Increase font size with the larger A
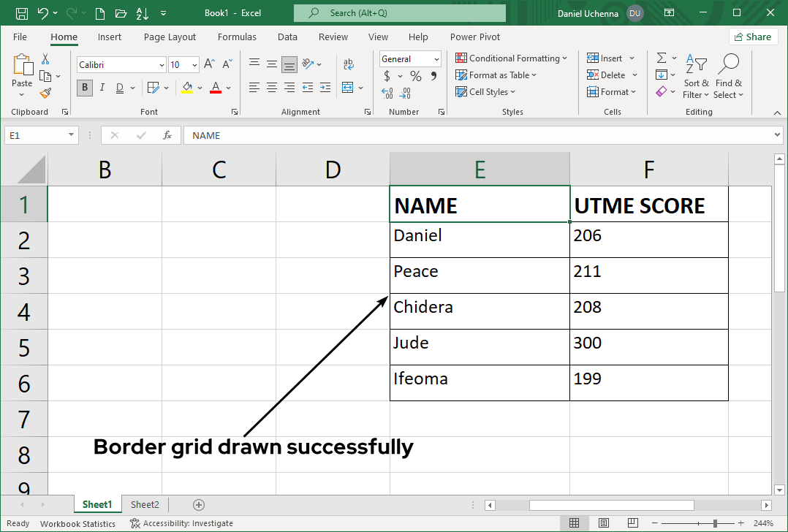The height and width of the screenshot is (532, 788). coord(208,64)
